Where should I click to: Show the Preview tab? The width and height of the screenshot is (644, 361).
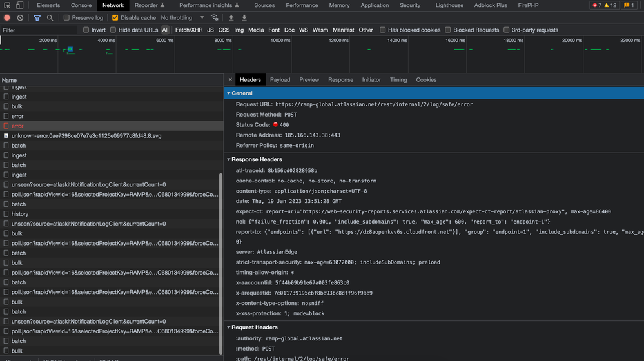point(309,80)
